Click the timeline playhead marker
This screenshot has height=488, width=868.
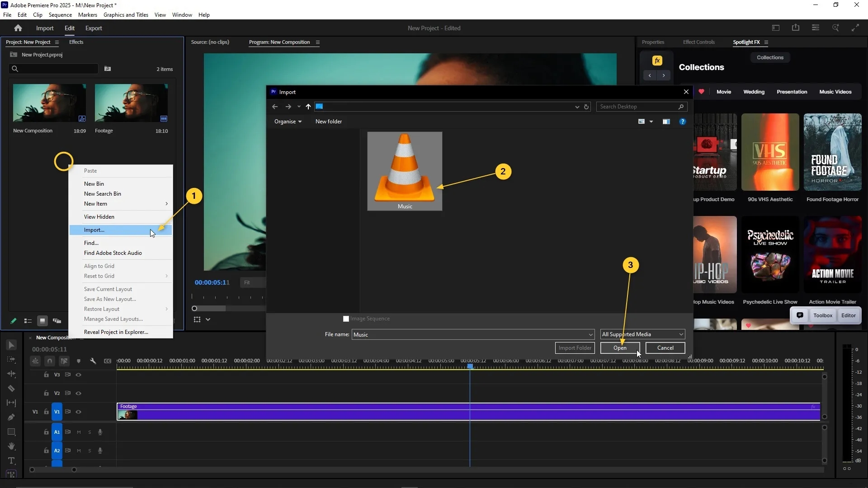pos(470,366)
